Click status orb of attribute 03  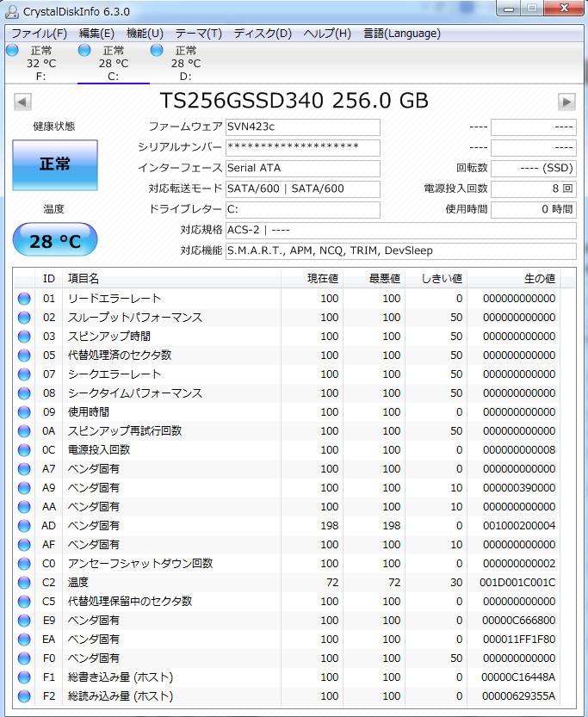tap(24, 337)
